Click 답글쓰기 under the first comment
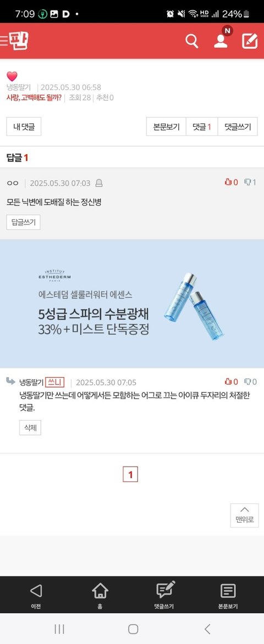 24,222
